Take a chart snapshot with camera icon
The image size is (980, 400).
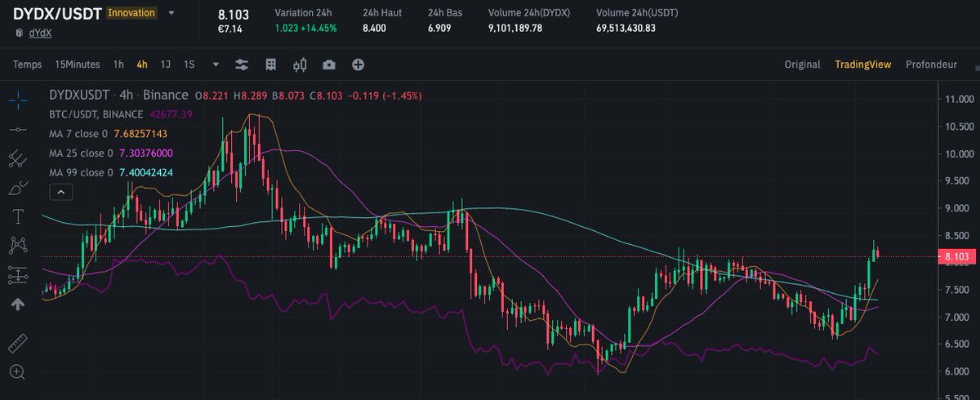click(328, 64)
